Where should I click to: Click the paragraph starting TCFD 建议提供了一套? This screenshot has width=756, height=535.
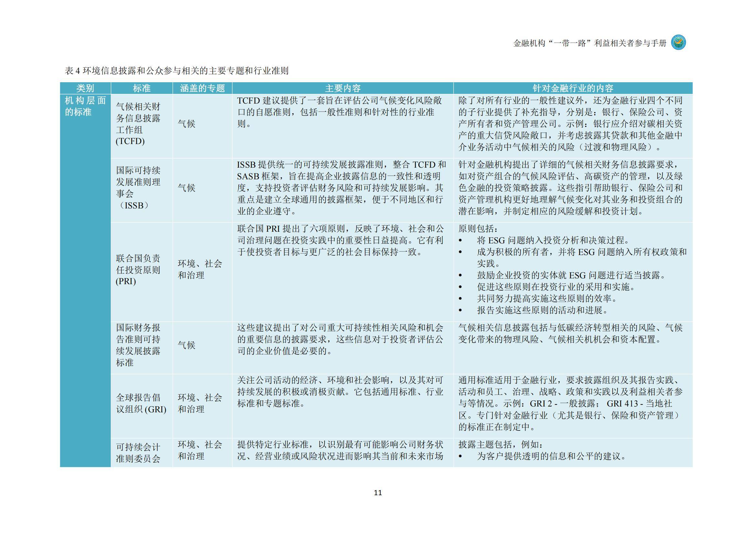tap(340, 112)
